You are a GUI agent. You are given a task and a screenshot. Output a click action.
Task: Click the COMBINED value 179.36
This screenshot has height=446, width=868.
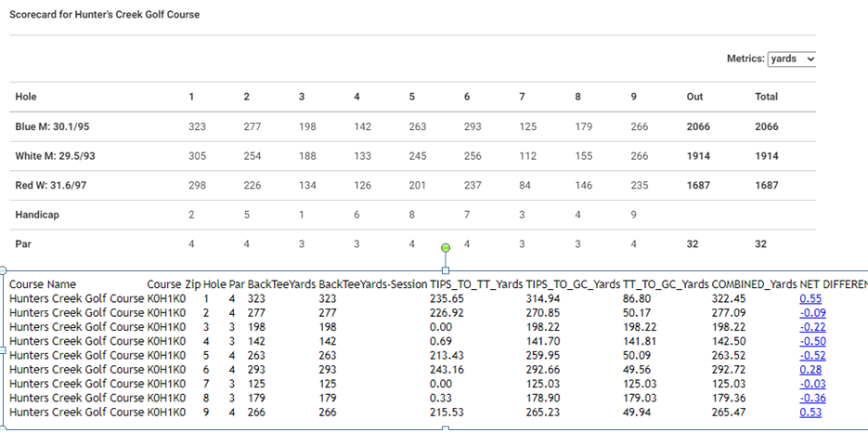coord(728,399)
